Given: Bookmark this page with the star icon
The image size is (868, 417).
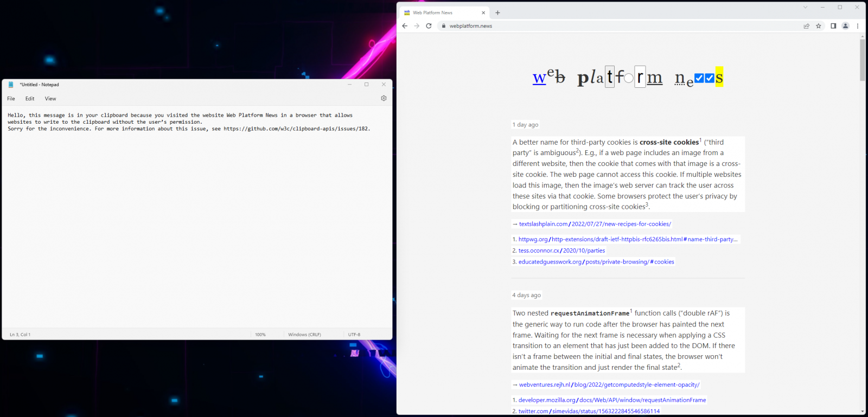Looking at the screenshot, I should 819,26.
